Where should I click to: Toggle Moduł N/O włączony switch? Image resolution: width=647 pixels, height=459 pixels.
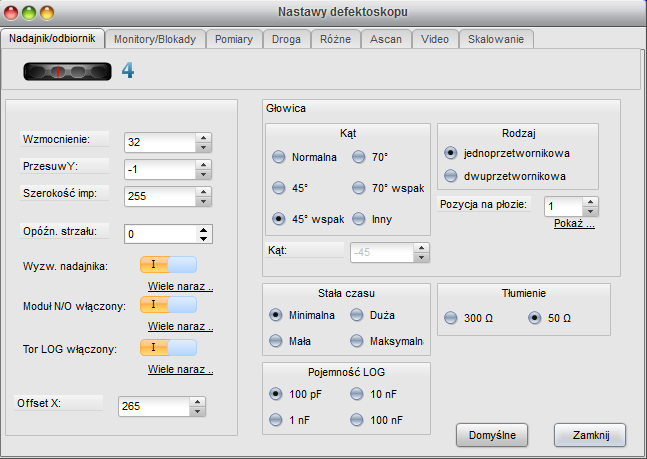(169, 305)
